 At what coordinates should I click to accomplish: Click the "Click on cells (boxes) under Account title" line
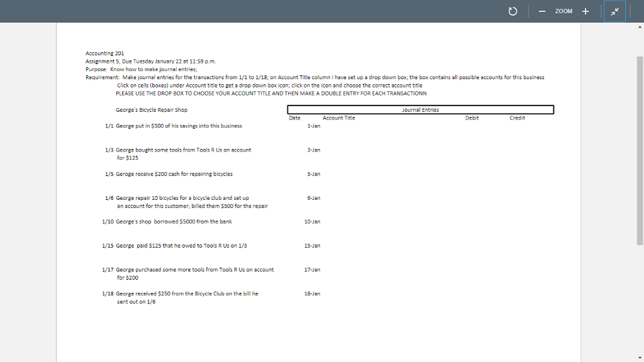pos(269,85)
